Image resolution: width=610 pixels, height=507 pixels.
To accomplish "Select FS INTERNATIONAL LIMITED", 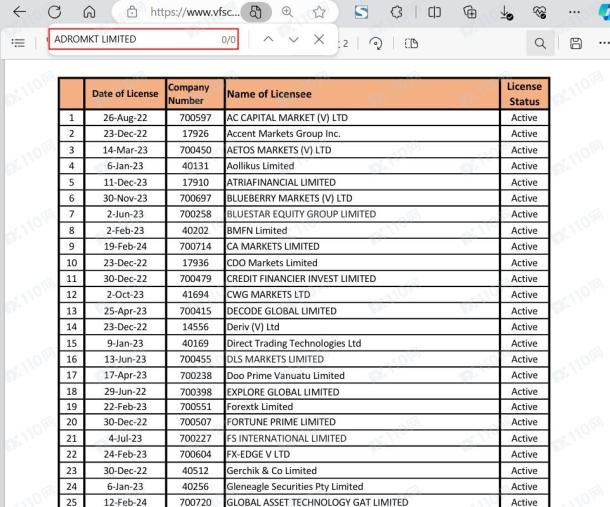I will [x=286, y=438].
